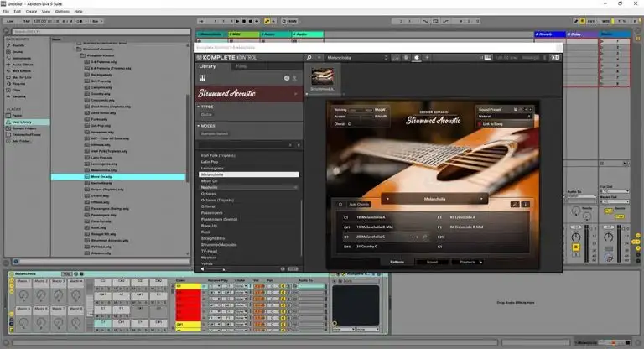
Task: Open Melancholia preset dropdown in Kontrol header
Action: [x=356, y=58]
